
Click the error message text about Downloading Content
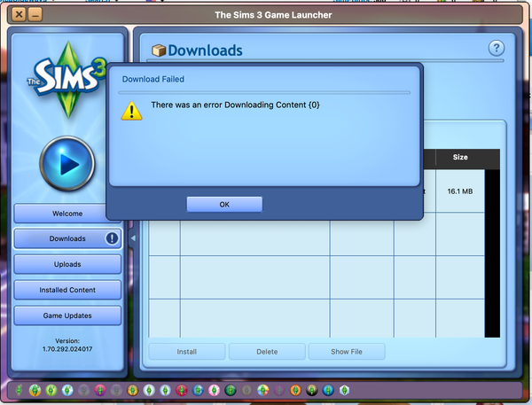tap(236, 105)
